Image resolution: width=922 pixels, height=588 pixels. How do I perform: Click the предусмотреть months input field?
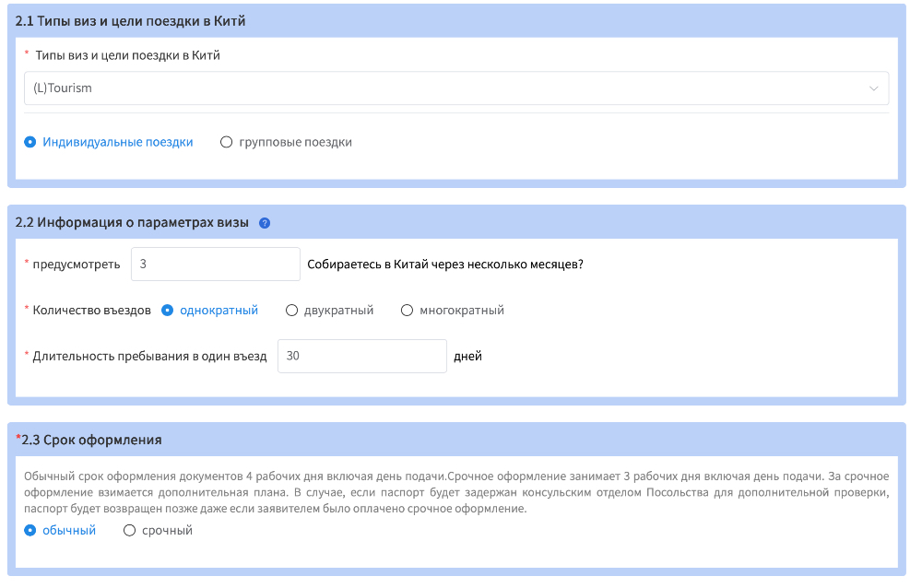pos(215,265)
